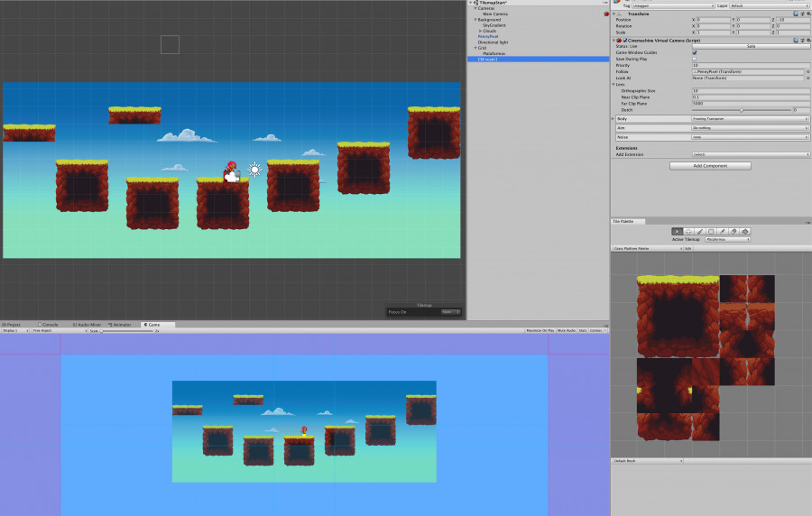Open the Layer dropdown
The height and width of the screenshot is (516, 812).
click(x=770, y=5)
